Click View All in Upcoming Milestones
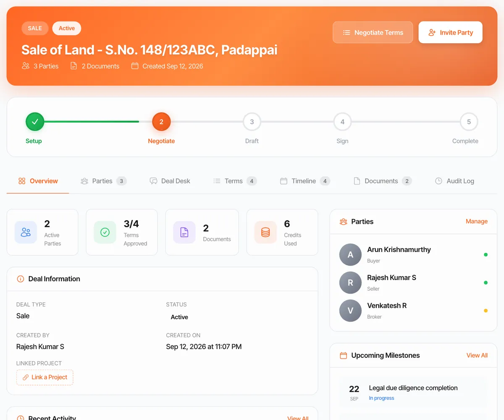Image resolution: width=504 pixels, height=420 pixels. (477, 355)
